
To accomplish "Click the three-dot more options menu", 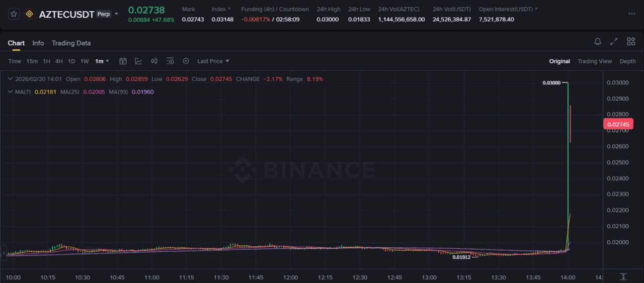I will point(631,14).
